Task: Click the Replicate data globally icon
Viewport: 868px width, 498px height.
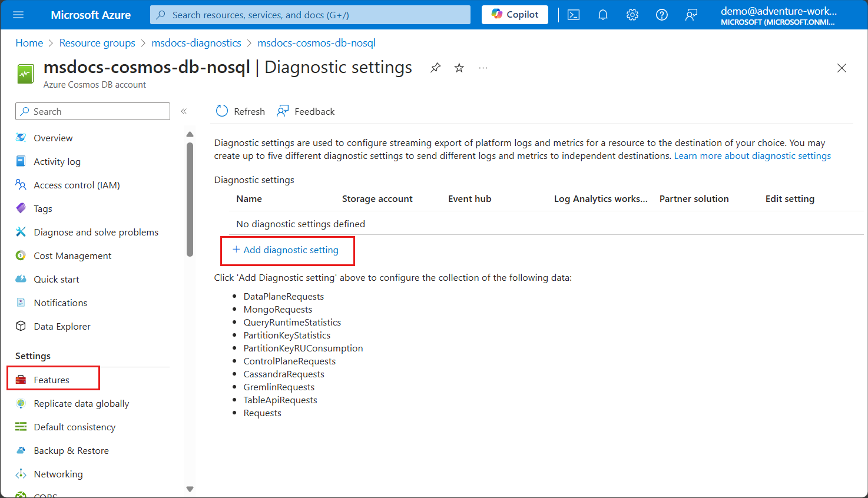Action: (21, 403)
